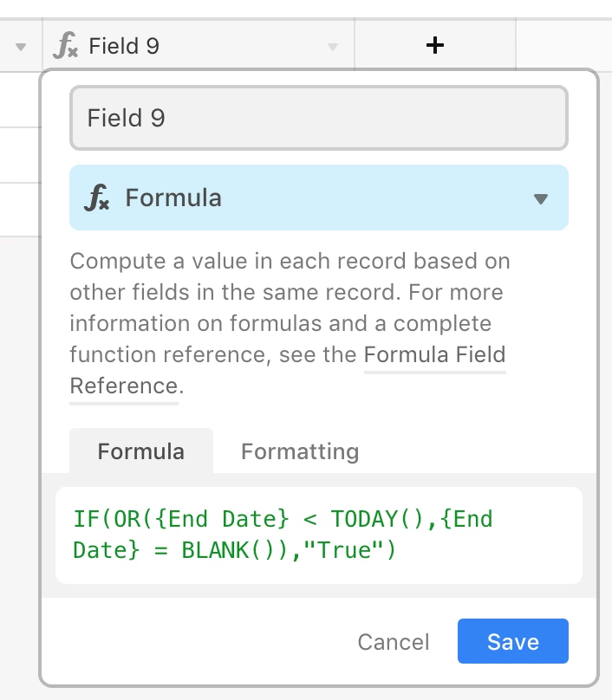Open the Formula Field Reference link

coord(434,355)
